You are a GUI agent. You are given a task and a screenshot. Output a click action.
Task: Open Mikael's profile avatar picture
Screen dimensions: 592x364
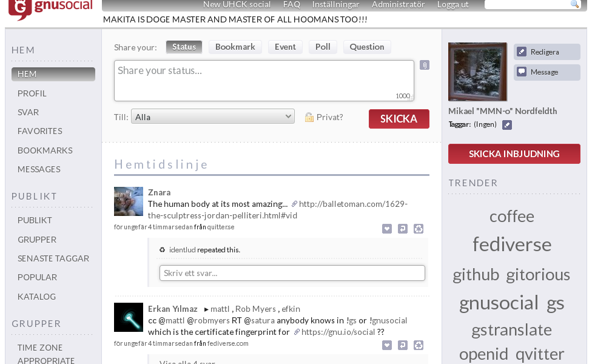[x=477, y=72]
